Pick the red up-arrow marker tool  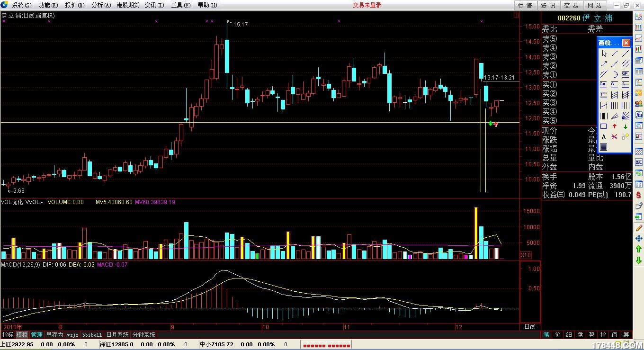[x=615, y=126]
